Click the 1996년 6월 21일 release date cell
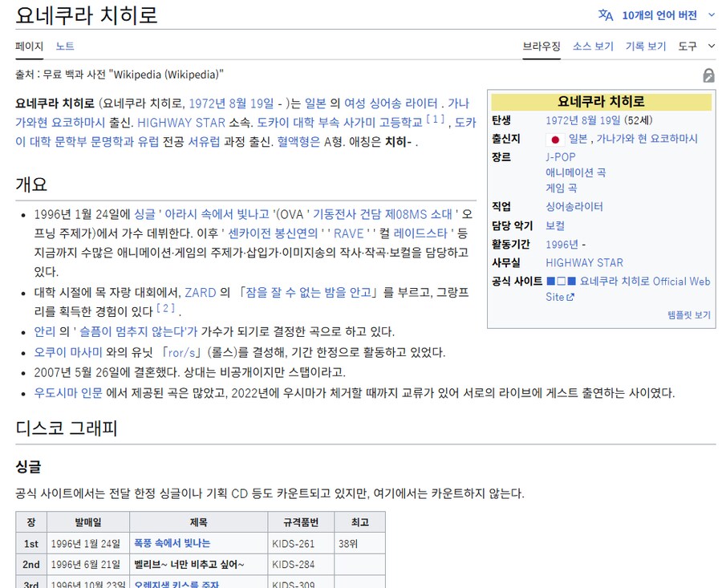 pyautogui.click(x=88, y=565)
